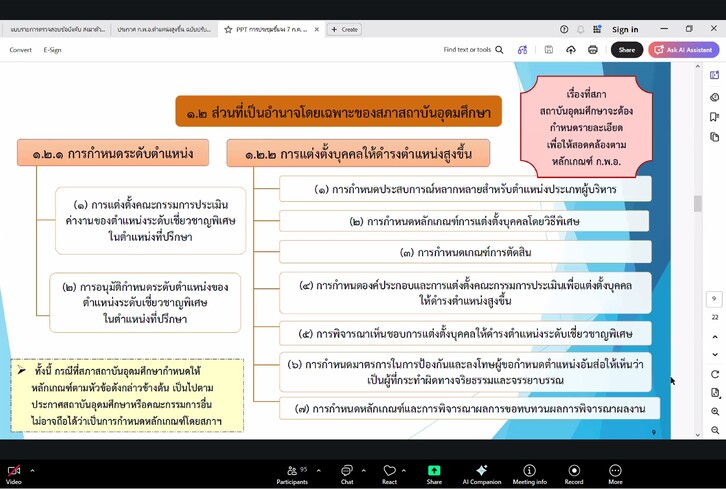The height and width of the screenshot is (489, 726).
Task: Expand the caret next to Participants
Action: pyautogui.click(x=319, y=470)
